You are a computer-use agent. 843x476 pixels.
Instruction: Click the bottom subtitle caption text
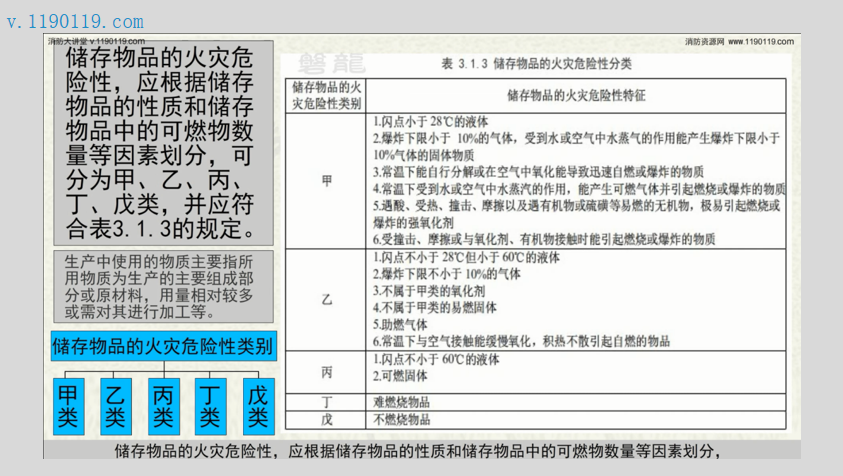417,451
